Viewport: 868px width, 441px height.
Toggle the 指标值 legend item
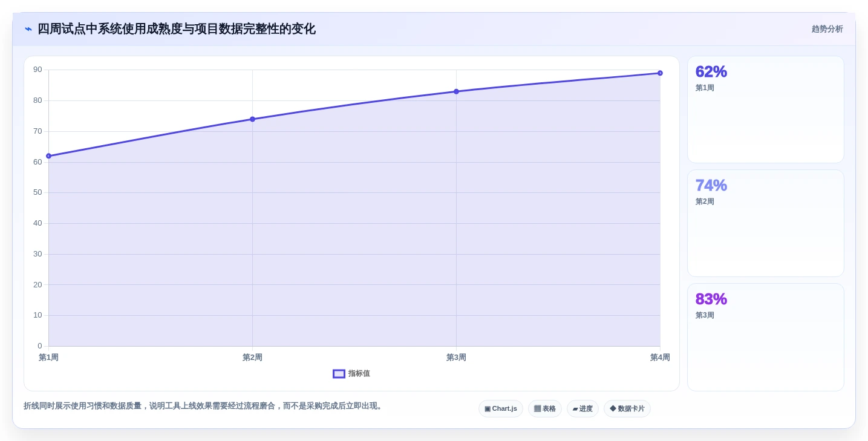pyautogui.click(x=351, y=374)
